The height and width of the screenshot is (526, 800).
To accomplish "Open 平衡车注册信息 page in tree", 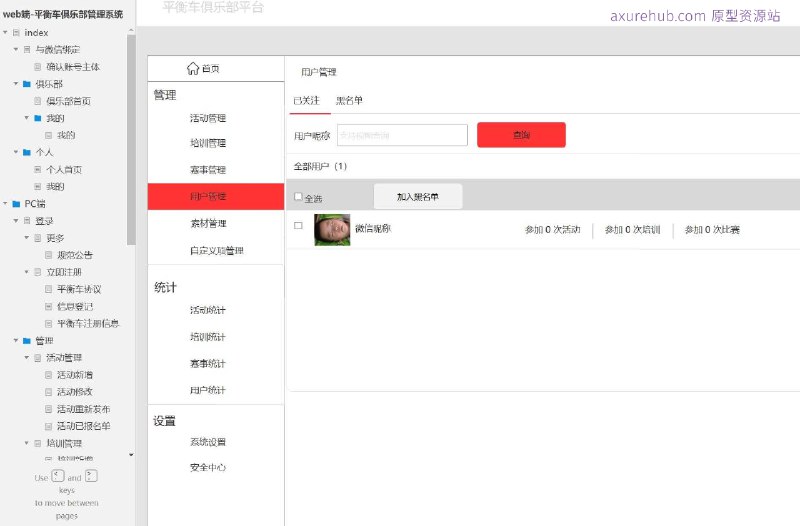I will click(88, 323).
